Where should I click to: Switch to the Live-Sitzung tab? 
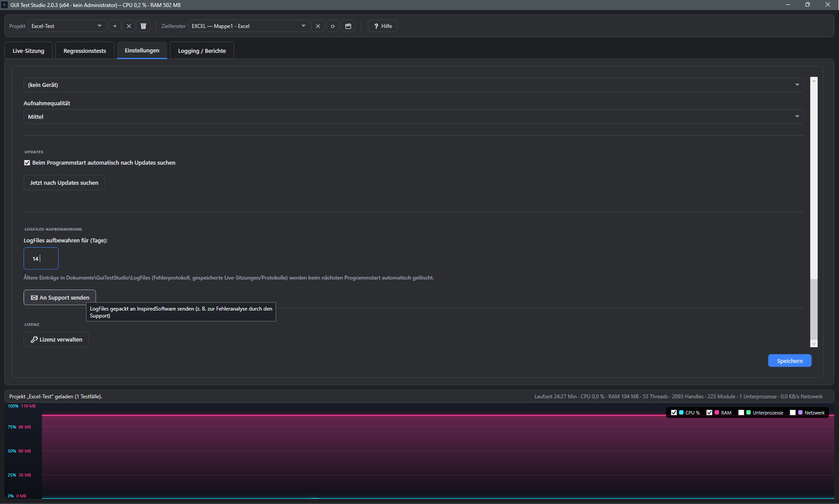point(28,51)
